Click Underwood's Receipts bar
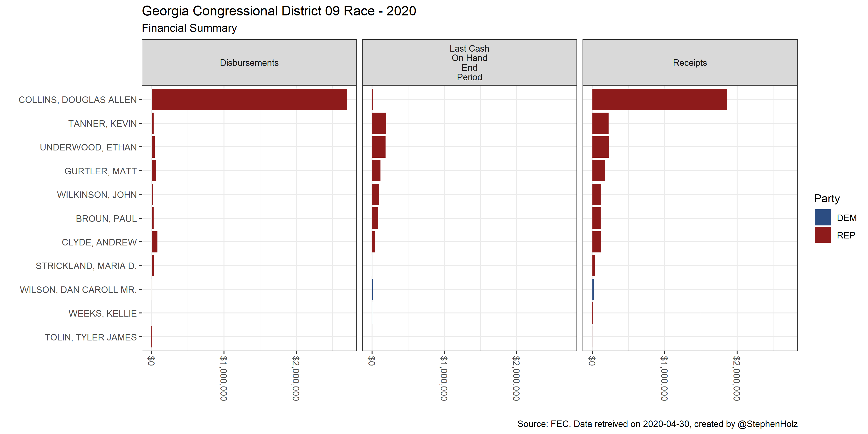Viewport: 868px width, 434px height. 600,147
